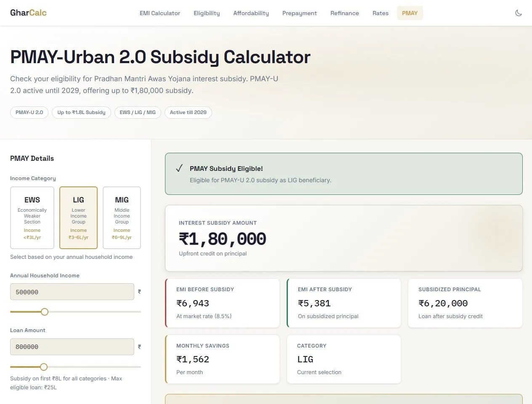The image size is (532, 404).
Task: Click the Up to ₹1.8L Subsidy tag
Action: (81, 112)
